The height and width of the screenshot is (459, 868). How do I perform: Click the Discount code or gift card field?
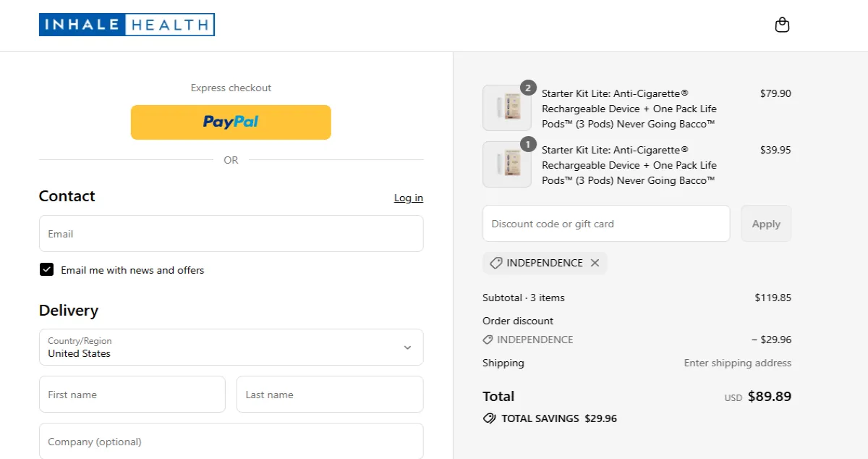(x=606, y=224)
